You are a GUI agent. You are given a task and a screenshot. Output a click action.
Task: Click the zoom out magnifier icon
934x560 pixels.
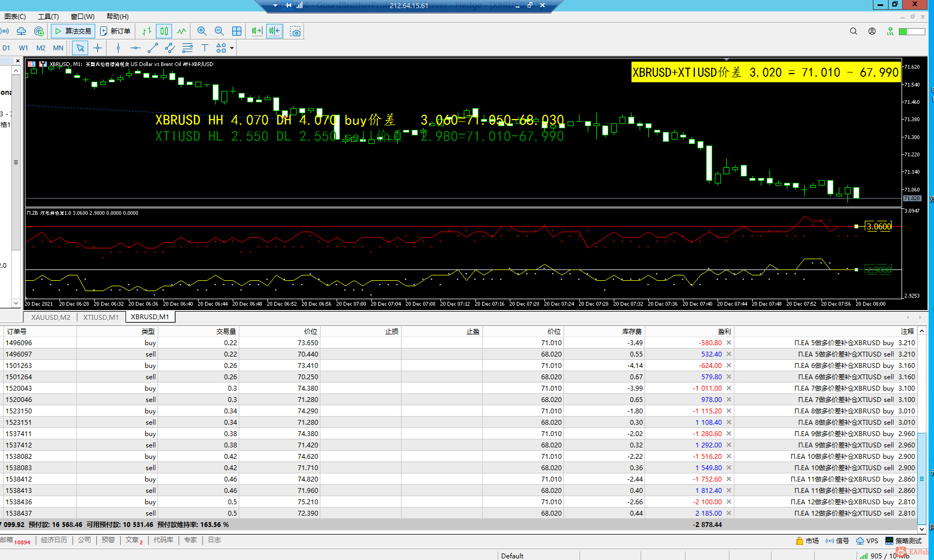click(219, 31)
